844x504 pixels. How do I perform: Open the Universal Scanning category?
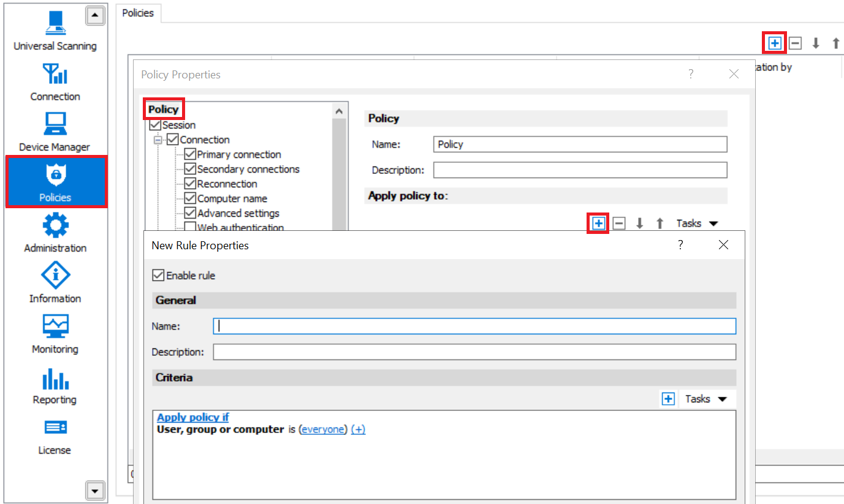pos(55,31)
